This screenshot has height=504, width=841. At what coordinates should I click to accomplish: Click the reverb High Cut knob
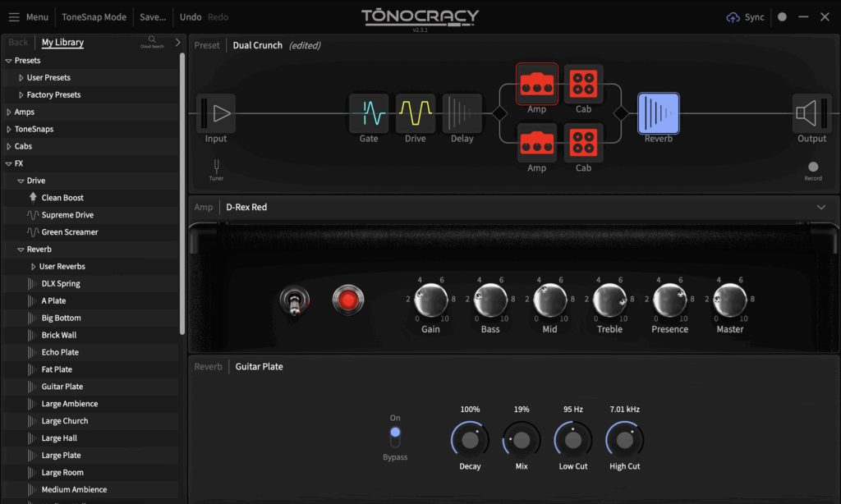tap(624, 440)
